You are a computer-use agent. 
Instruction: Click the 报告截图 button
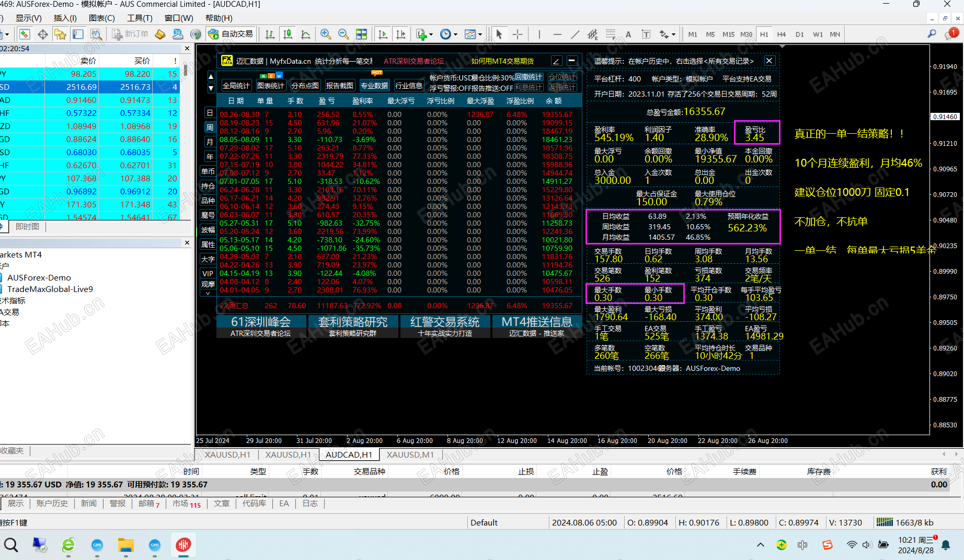340,86
